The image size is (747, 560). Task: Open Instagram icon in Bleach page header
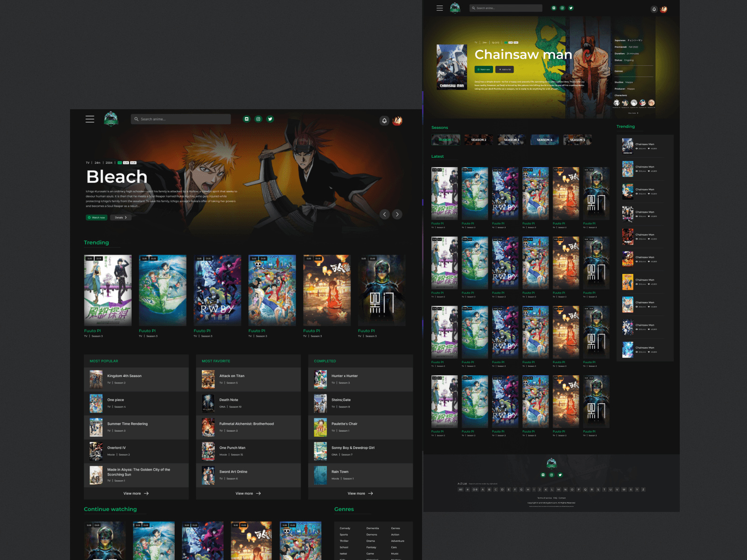click(x=258, y=119)
